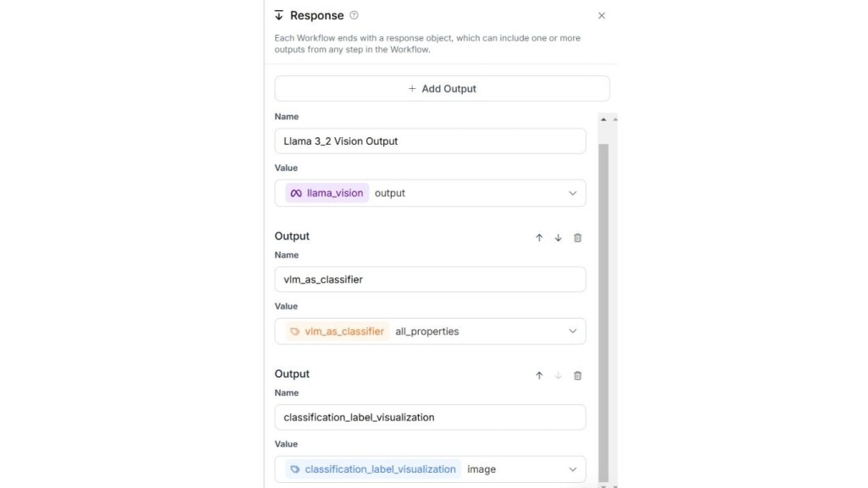Image resolution: width=868 pixels, height=488 pixels.
Task: Expand the vlm_as_classifier all_properties dropdown
Action: tap(572, 331)
